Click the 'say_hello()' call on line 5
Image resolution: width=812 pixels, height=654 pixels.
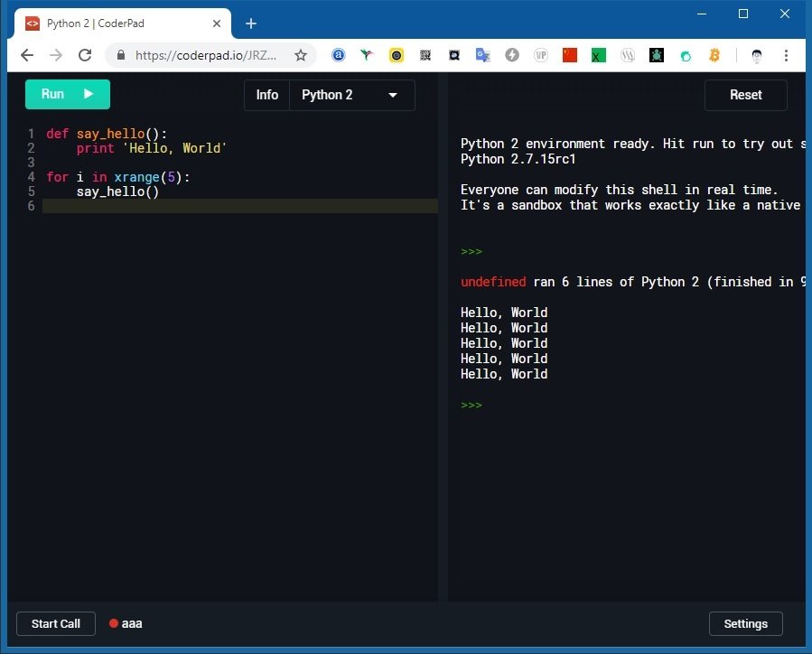tap(117, 192)
